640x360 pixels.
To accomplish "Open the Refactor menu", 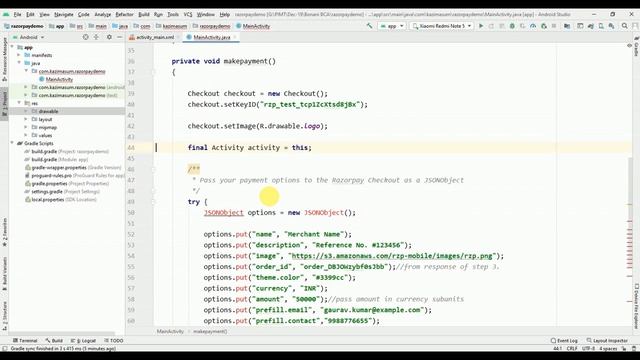I will click(x=124, y=14).
